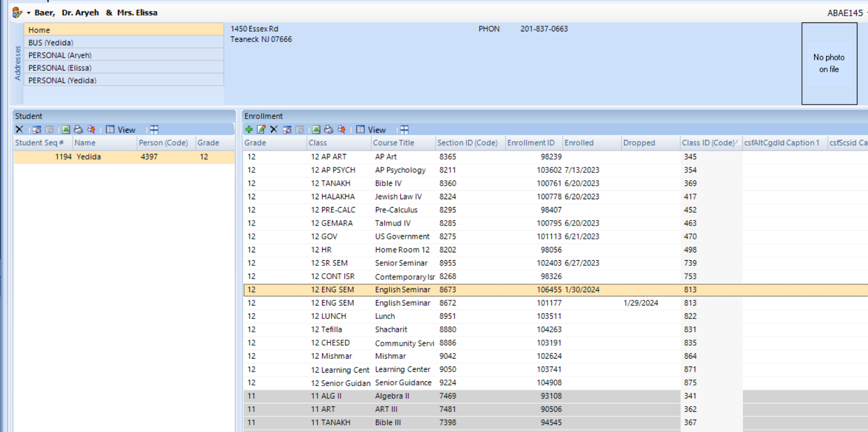Viewport: 868px width, 432px height.
Task: Select the Home Room 12 row
Action: pyautogui.click(x=555, y=250)
